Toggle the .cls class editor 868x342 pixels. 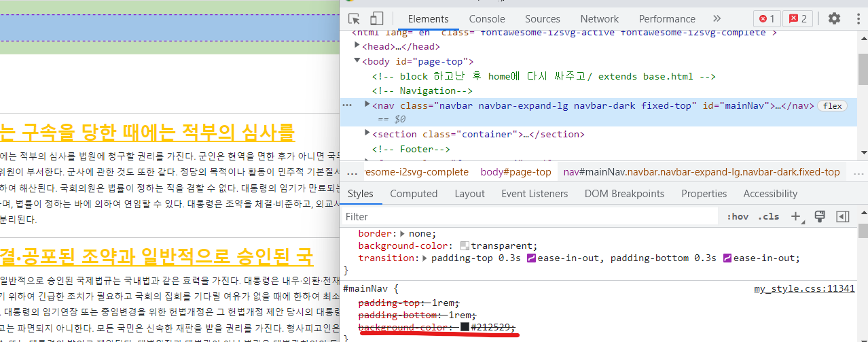coord(769,217)
